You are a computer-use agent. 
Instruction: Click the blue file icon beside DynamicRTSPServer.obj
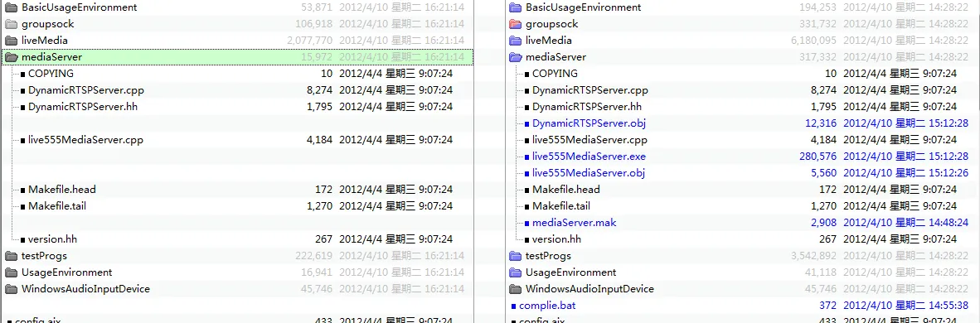tap(527, 123)
